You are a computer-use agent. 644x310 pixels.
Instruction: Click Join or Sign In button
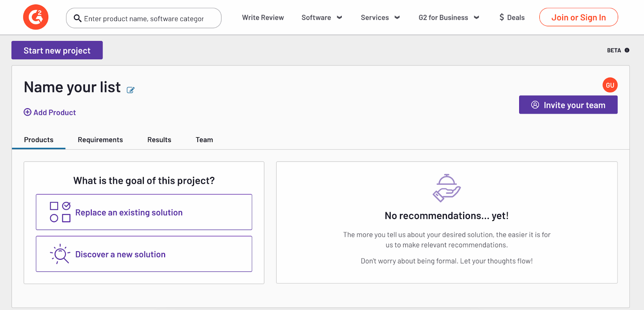point(578,17)
